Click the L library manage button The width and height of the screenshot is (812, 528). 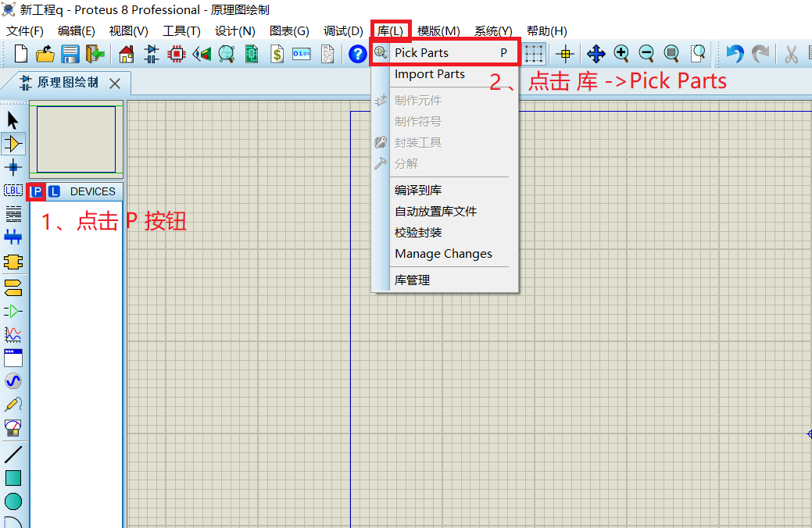pyautogui.click(x=54, y=191)
